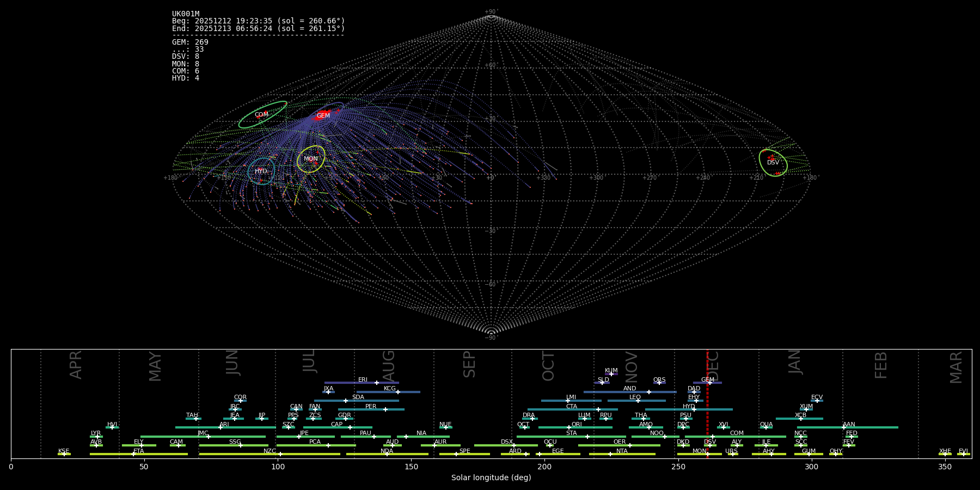Select the HYD radiant circle label
Image resolution: width=980 pixels, height=490 pixels.
[261, 171]
